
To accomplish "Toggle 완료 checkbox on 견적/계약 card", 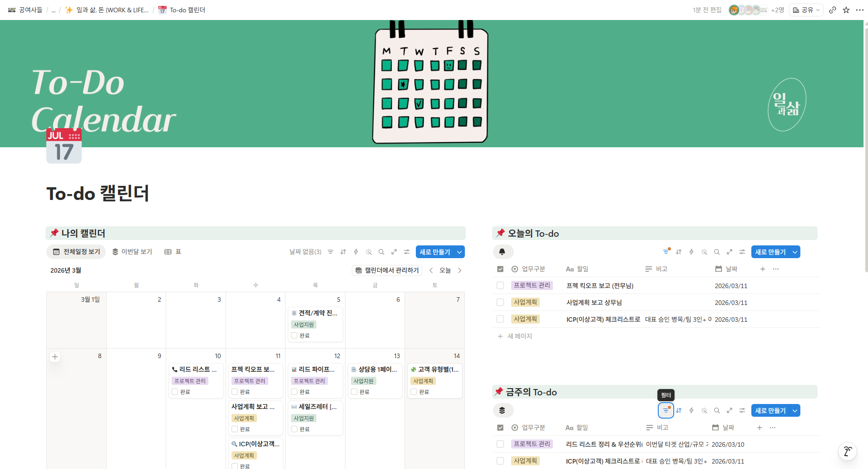I will 294,335.
